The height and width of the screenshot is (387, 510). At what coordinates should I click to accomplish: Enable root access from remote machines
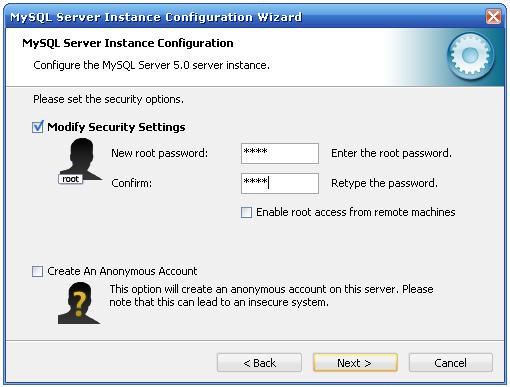[x=246, y=212]
